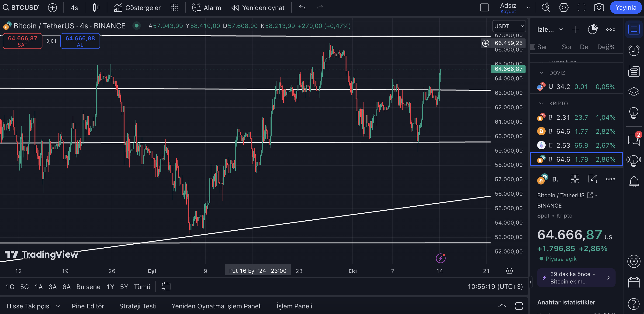644x314 pixels.
Task: Open Pine Editör tab
Action: point(88,306)
